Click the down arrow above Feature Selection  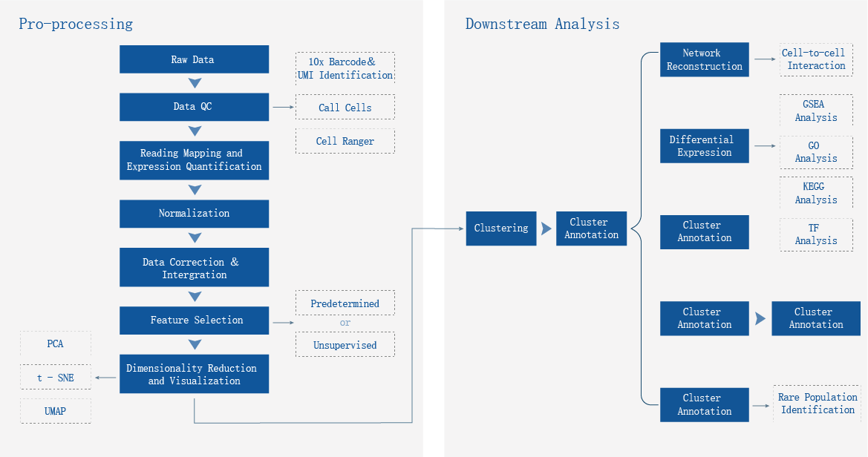[195, 297]
